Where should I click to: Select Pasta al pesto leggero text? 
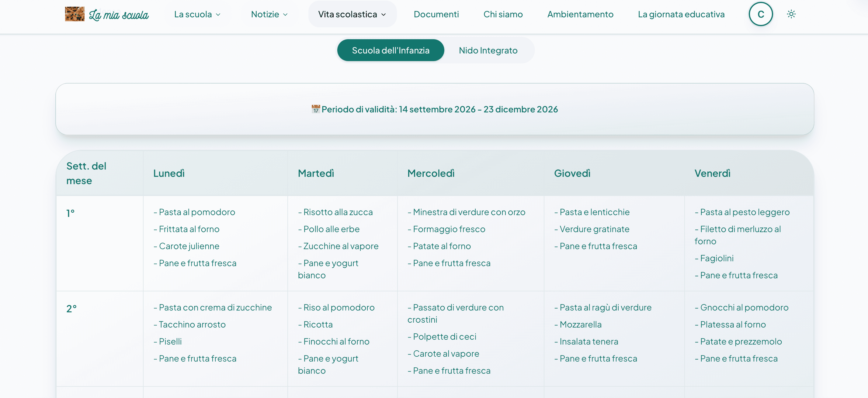tap(742, 212)
